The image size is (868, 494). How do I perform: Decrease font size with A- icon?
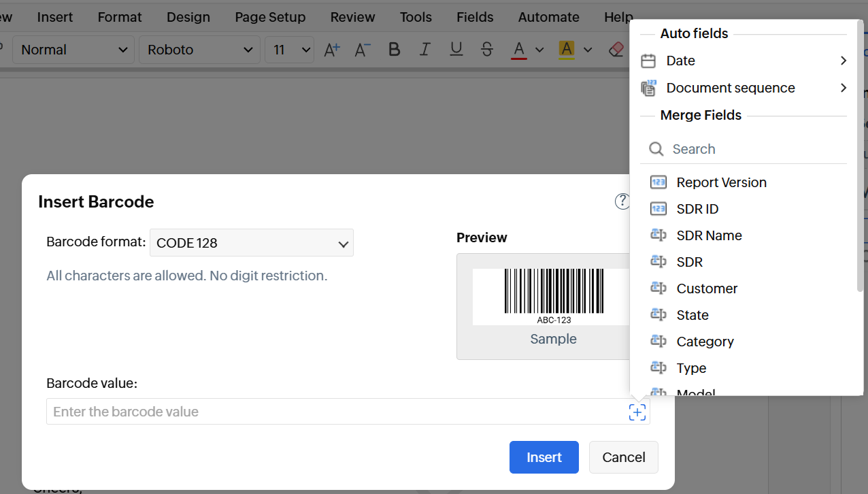pos(363,50)
